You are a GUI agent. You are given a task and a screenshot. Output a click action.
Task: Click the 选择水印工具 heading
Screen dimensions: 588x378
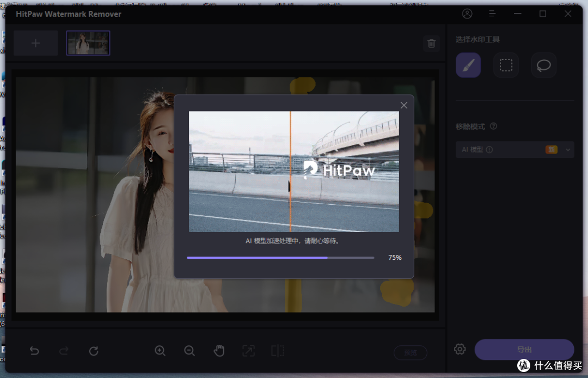(x=478, y=39)
